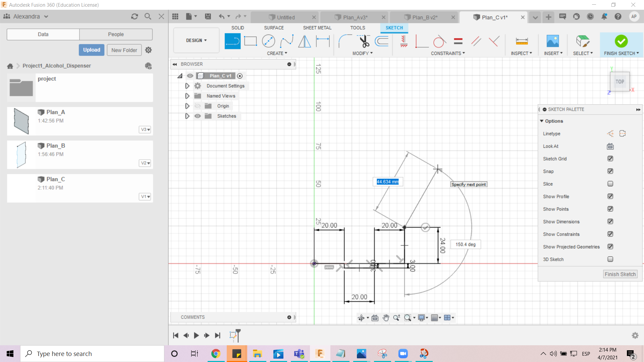Toggle the Snap checkbox on
Screen dimensions: 644x362
(610, 171)
